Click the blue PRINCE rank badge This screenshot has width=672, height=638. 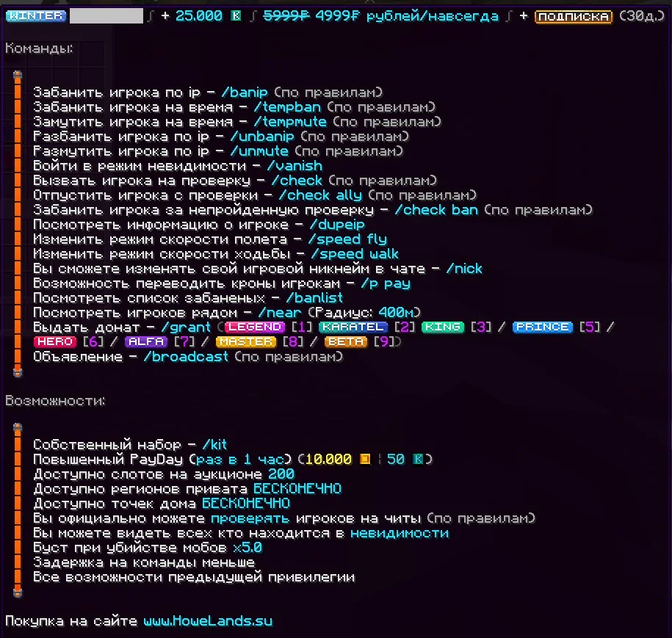(542, 327)
